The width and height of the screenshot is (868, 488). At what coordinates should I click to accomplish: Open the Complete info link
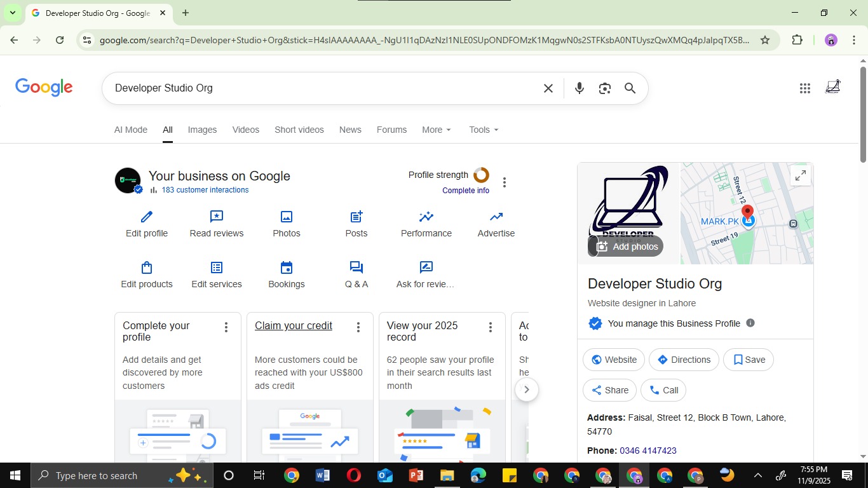pyautogui.click(x=465, y=190)
